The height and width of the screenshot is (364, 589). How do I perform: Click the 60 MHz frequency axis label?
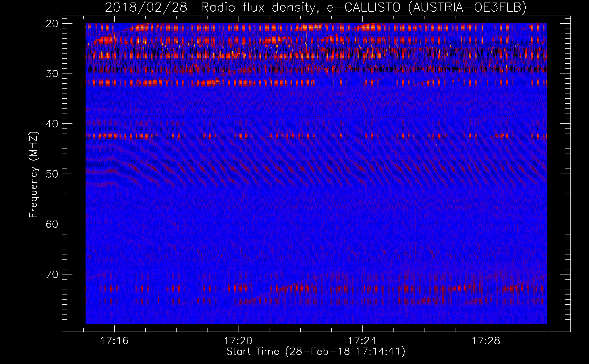point(52,224)
